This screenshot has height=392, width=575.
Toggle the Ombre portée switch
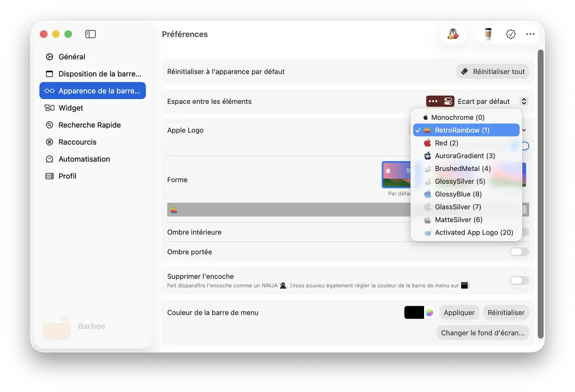click(519, 252)
